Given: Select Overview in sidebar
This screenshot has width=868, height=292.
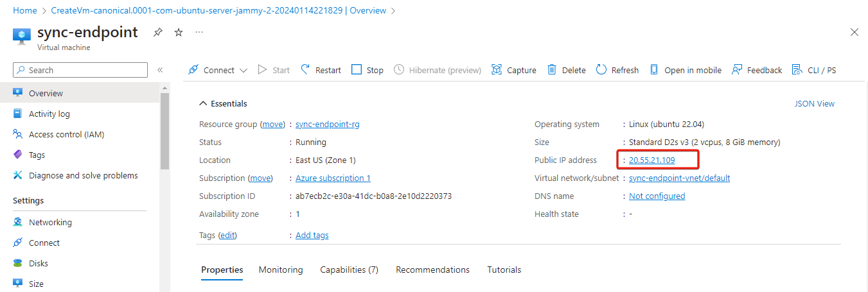Looking at the screenshot, I should (x=80, y=93).
